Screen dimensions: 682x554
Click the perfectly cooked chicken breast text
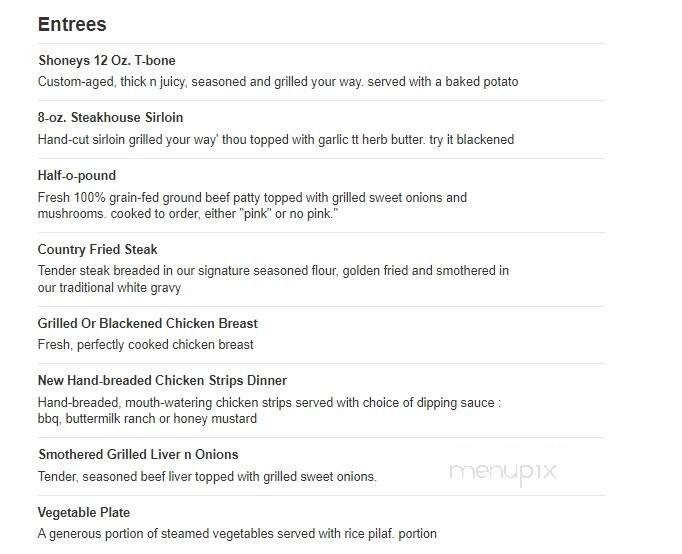click(x=145, y=345)
